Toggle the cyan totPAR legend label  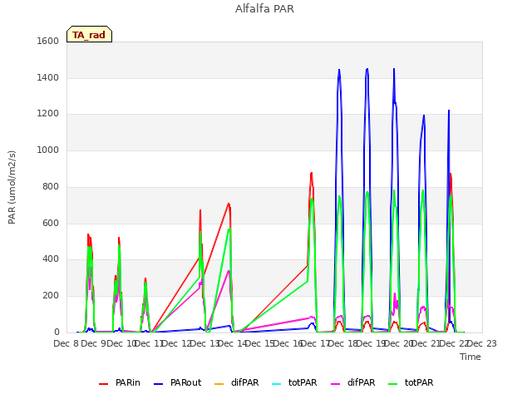point(303,382)
